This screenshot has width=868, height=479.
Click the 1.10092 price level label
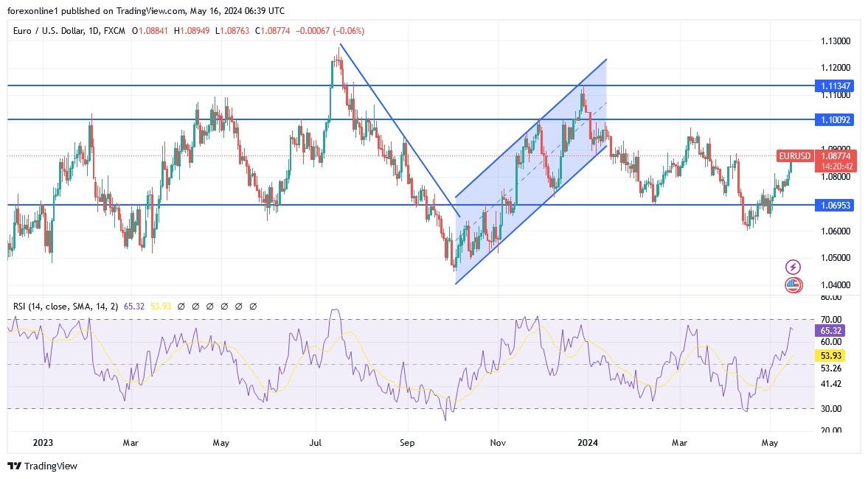click(x=834, y=119)
